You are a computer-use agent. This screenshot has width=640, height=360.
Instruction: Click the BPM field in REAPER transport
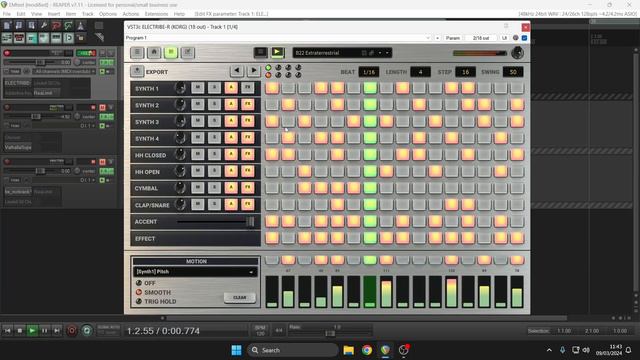(260, 331)
